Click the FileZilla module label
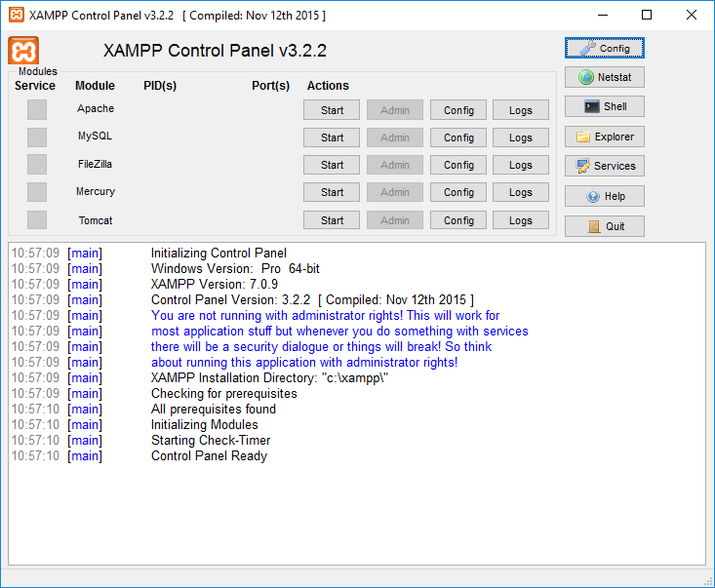Image resolution: width=715 pixels, height=588 pixels. tap(95, 164)
